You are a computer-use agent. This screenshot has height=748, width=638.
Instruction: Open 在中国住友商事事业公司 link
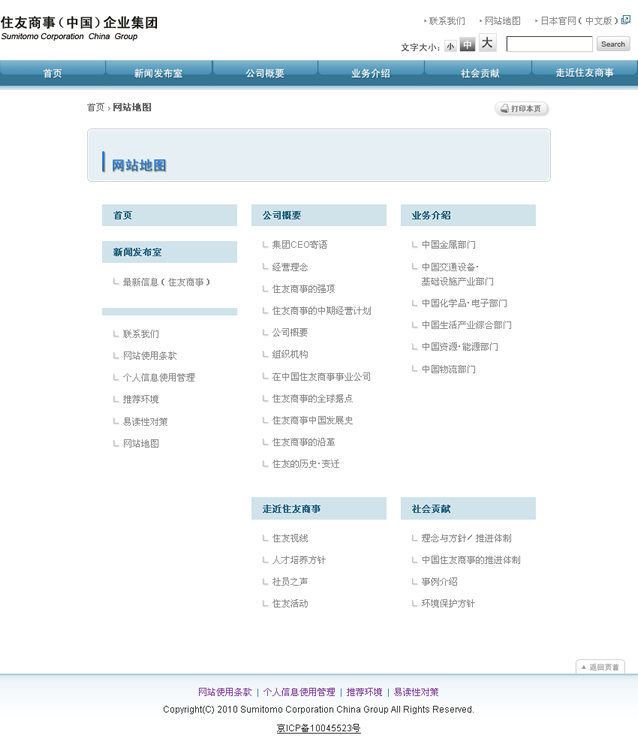coord(321,376)
